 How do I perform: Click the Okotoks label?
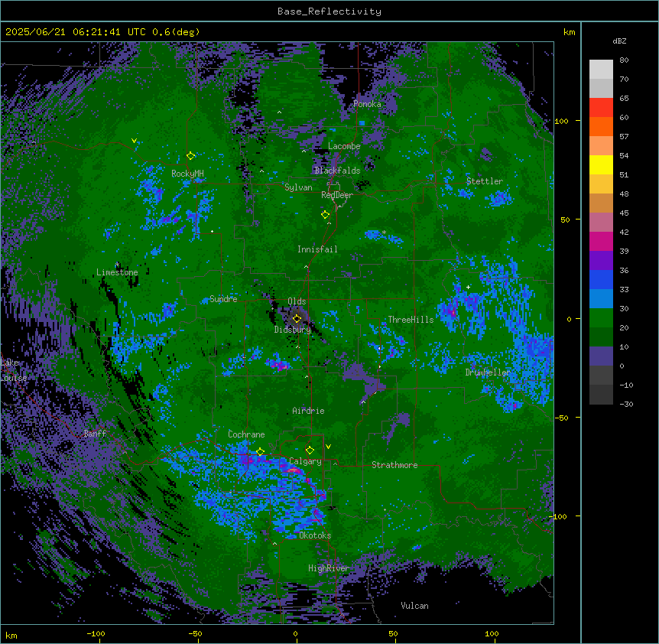tap(315, 535)
